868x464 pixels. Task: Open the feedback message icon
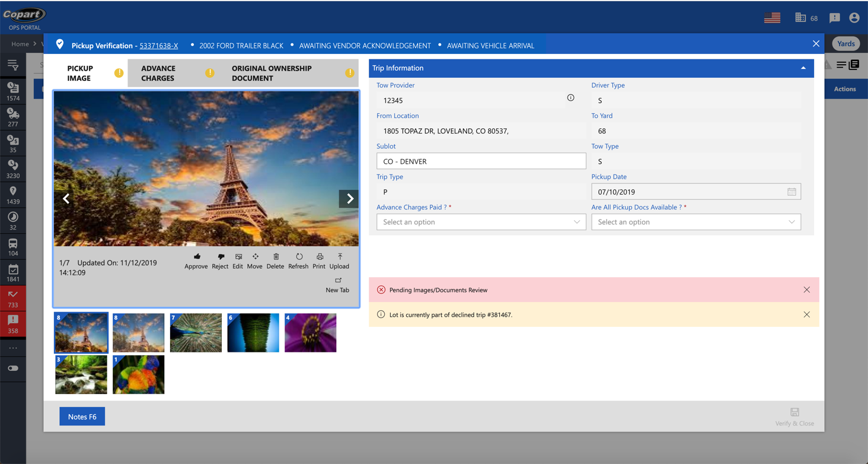pos(835,18)
